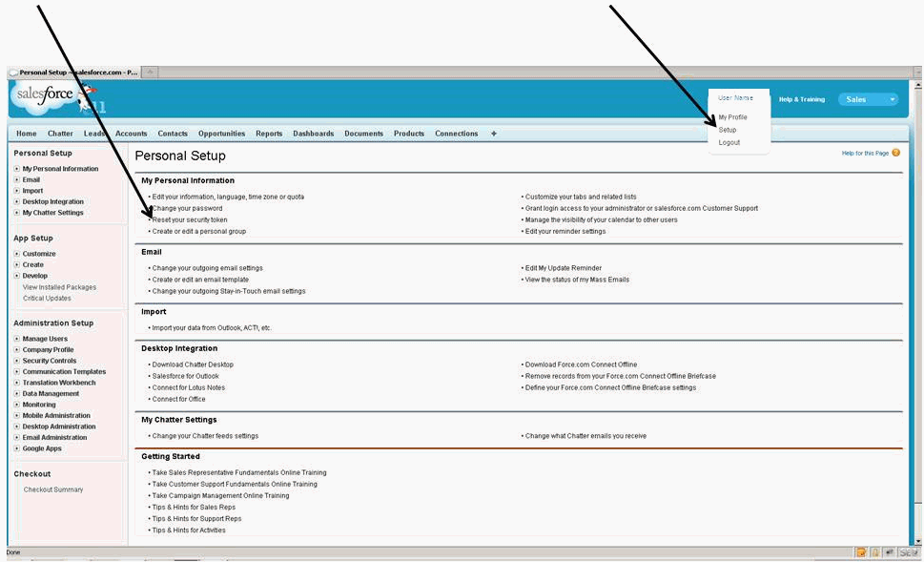Expand Security Controls in Administration Setup
The image size is (924, 562).
[x=17, y=361]
